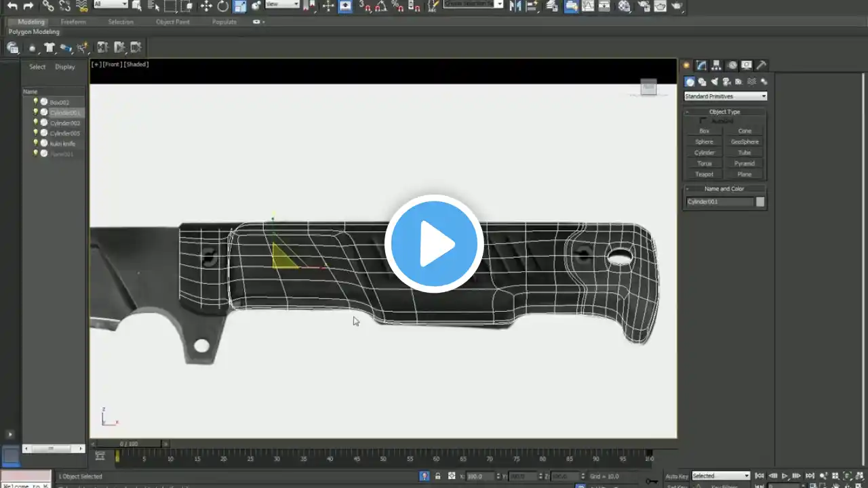The image size is (868, 488).
Task: Select the Select and Move tool
Action: click(x=206, y=5)
